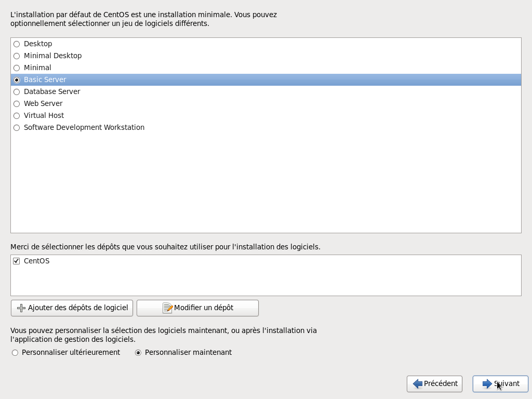Pick the Minimal software set
The width and height of the screenshot is (532, 399).
tap(17, 68)
